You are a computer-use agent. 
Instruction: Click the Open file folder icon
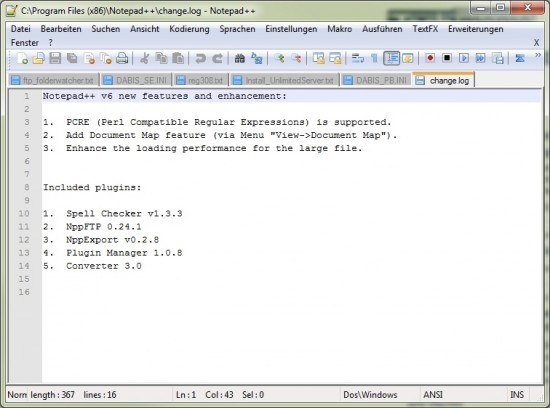click(39, 58)
